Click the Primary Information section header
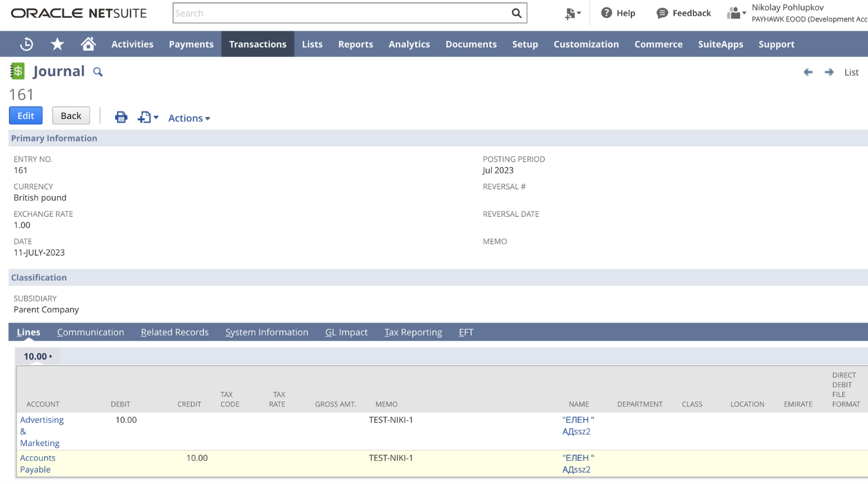Screen dimensions: 868x484 (x=438, y=138)
